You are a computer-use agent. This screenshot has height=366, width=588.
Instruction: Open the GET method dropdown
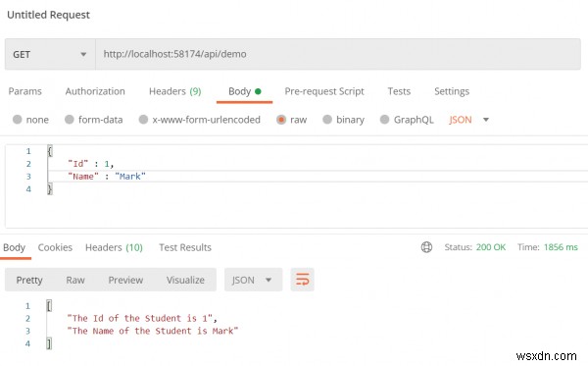click(x=50, y=54)
